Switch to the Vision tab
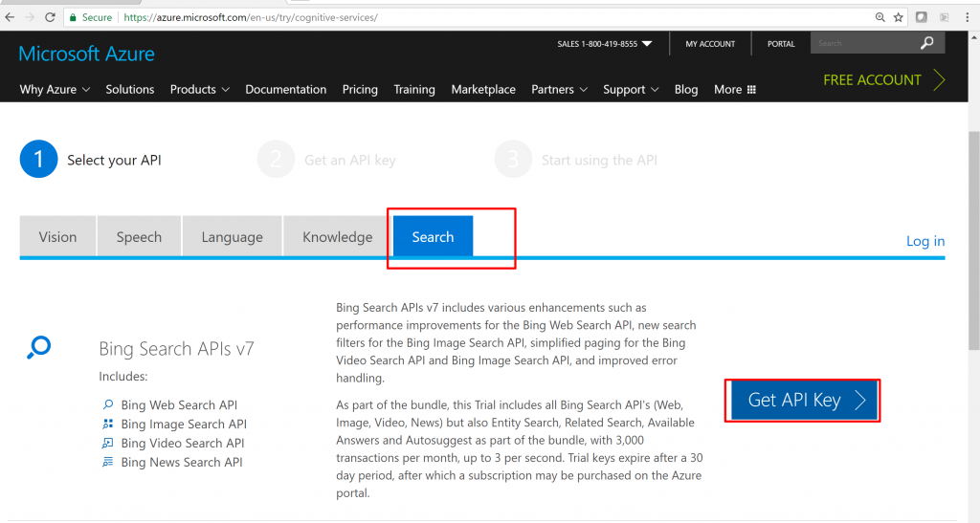Viewport: 980px width, 523px height. (x=57, y=237)
